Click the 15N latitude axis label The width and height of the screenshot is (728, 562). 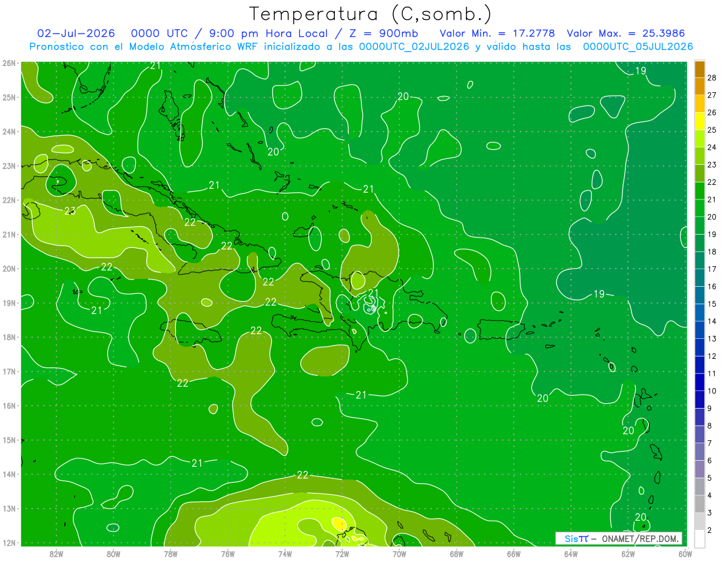(x=8, y=440)
